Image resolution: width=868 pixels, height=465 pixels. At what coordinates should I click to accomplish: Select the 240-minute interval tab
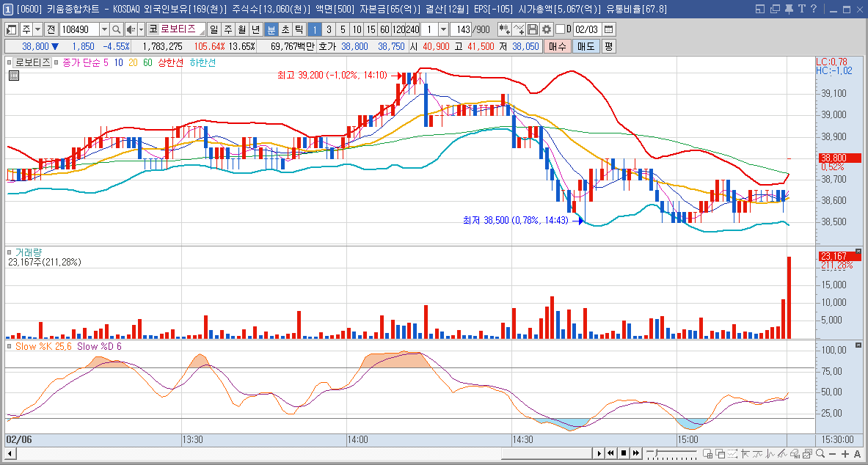point(412,29)
